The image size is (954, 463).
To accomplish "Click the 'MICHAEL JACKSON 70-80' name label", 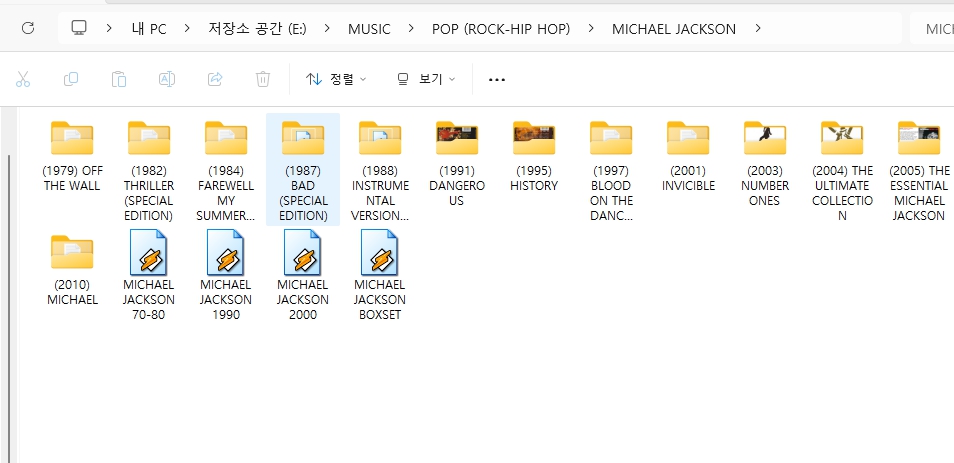I will pyautogui.click(x=149, y=299).
